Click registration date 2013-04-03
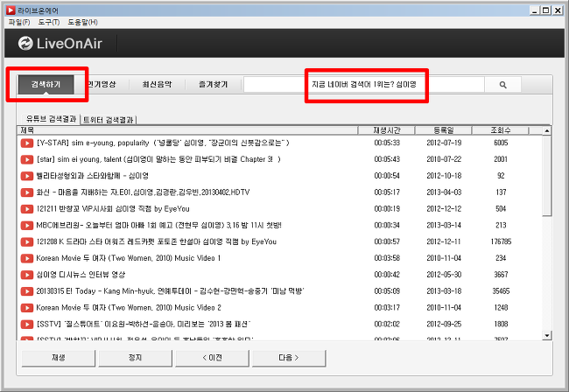 pos(444,192)
